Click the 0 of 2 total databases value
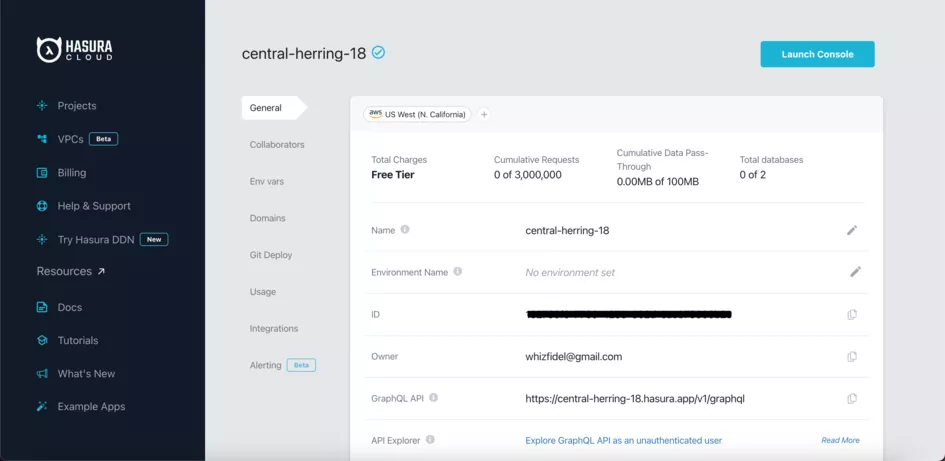Screen dimensions: 945x461 [x=753, y=175]
